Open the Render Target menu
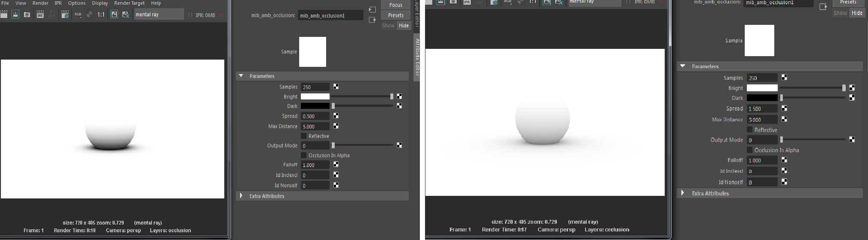Viewport: 868px width, 240px height. tap(129, 3)
